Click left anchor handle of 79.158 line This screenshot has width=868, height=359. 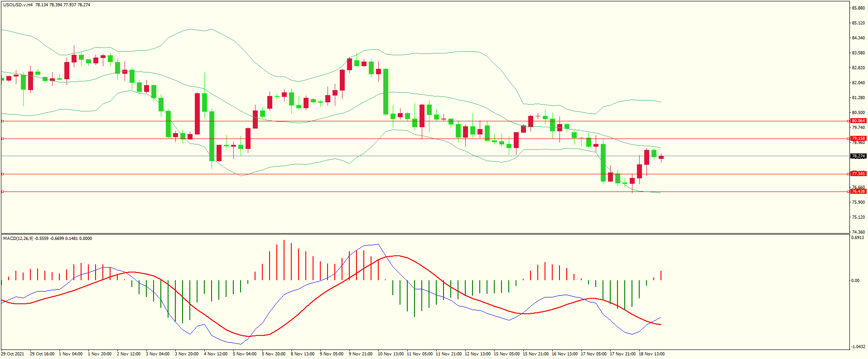pos(2,139)
